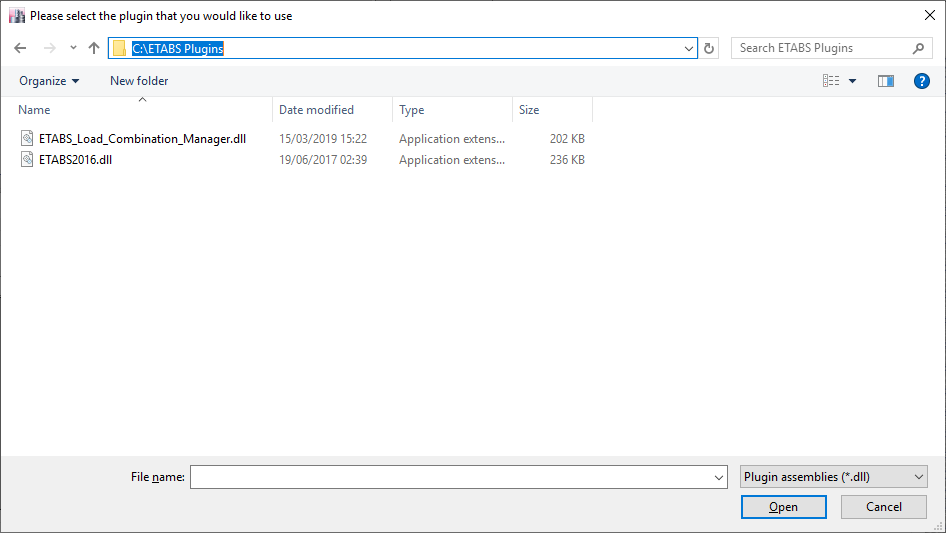
Task: Click the ETABS_Load_Combination_Manager.dll file icon
Action: point(27,138)
